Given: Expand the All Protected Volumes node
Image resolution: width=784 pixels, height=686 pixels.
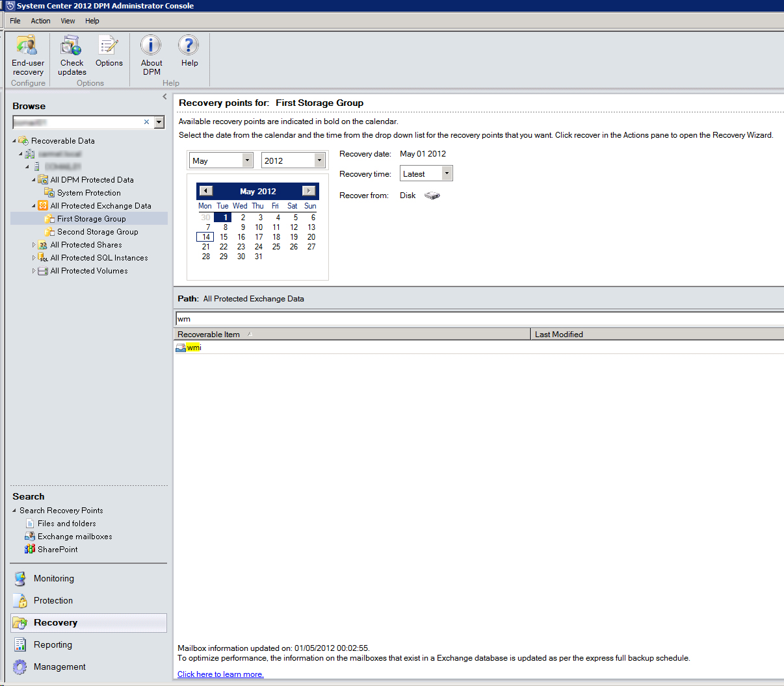Looking at the screenshot, I should [34, 270].
